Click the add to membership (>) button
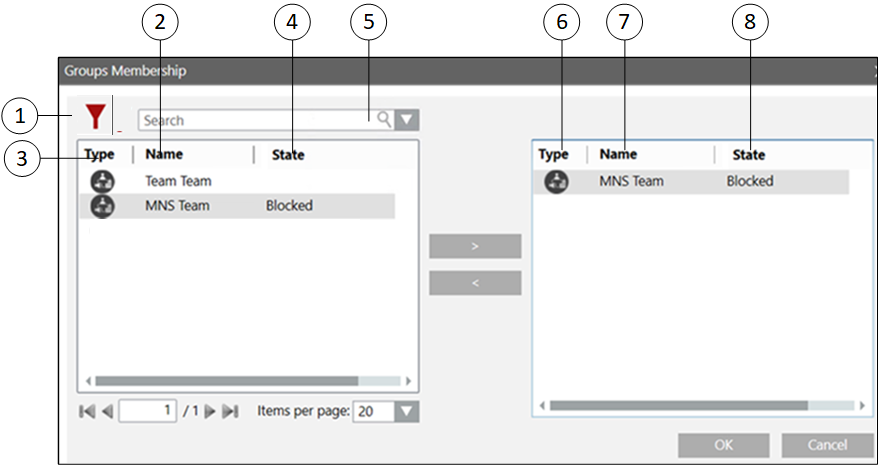 click(475, 246)
